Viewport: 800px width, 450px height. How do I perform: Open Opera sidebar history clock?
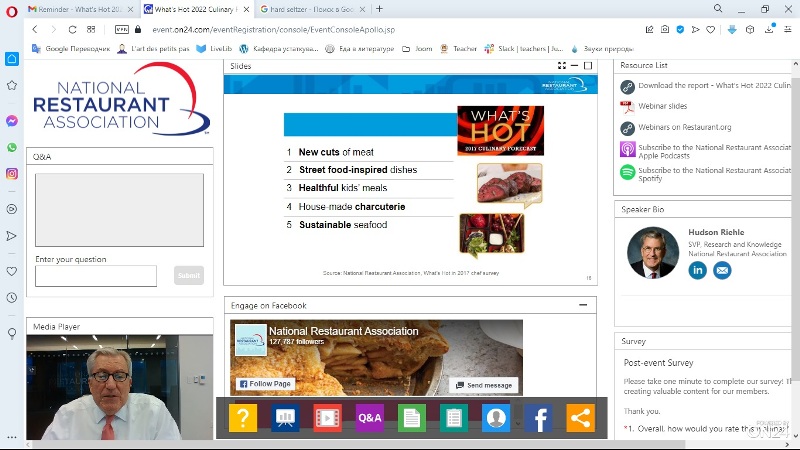tap(12, 297)
